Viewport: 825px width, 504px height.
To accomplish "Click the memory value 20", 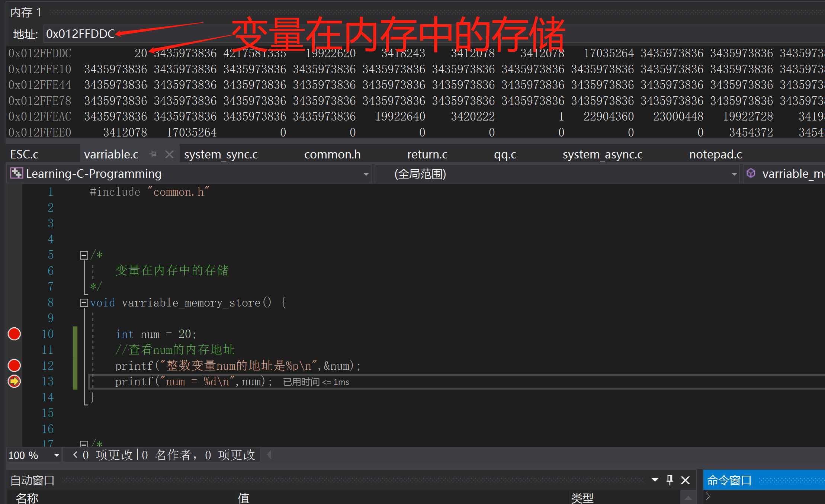I will [x=141, y=53].
